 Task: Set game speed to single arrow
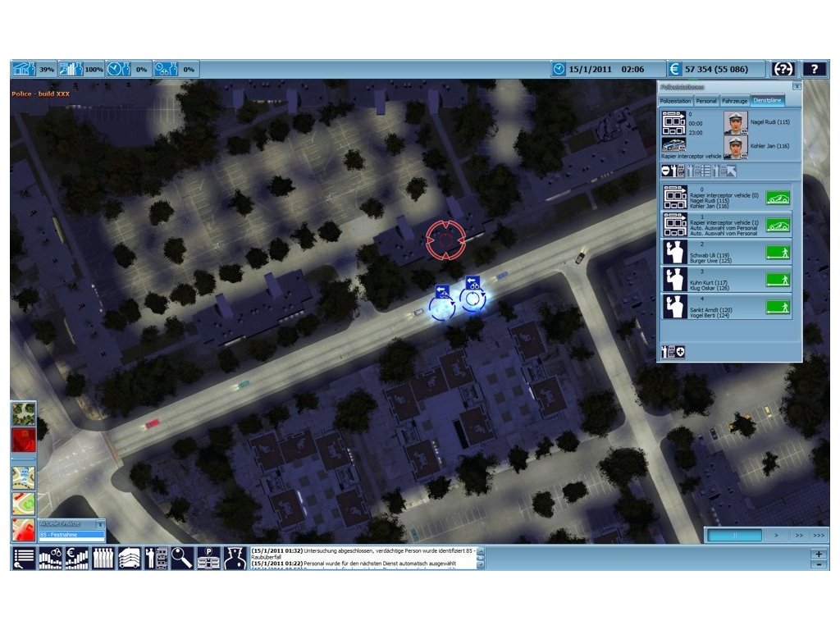click(x=776, y=535)
